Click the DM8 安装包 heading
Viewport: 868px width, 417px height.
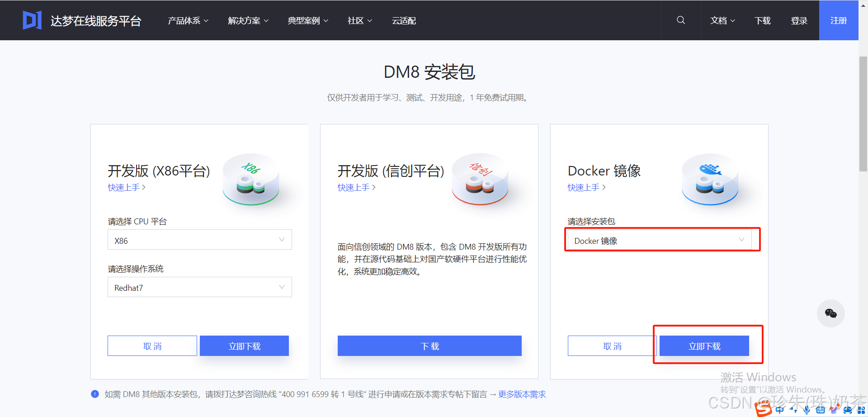(429, 72)
